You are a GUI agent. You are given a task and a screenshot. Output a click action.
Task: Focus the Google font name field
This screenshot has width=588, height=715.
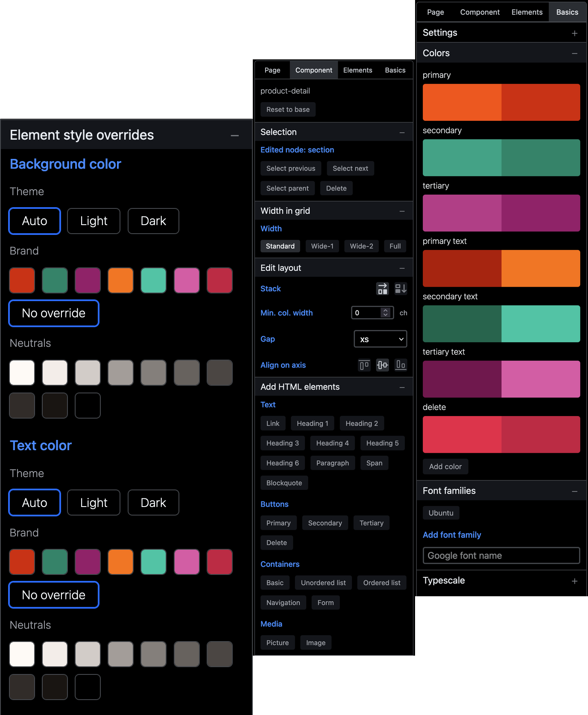tap(501, 556)
